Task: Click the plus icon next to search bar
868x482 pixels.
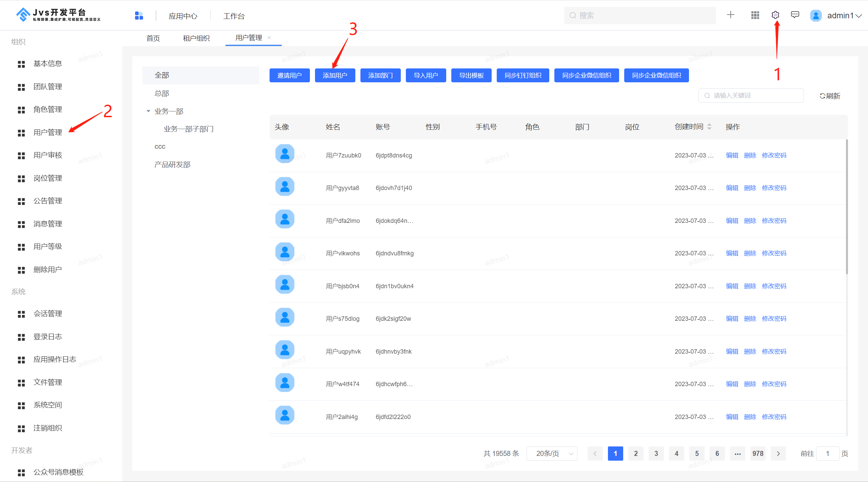Action: (731, 15)
